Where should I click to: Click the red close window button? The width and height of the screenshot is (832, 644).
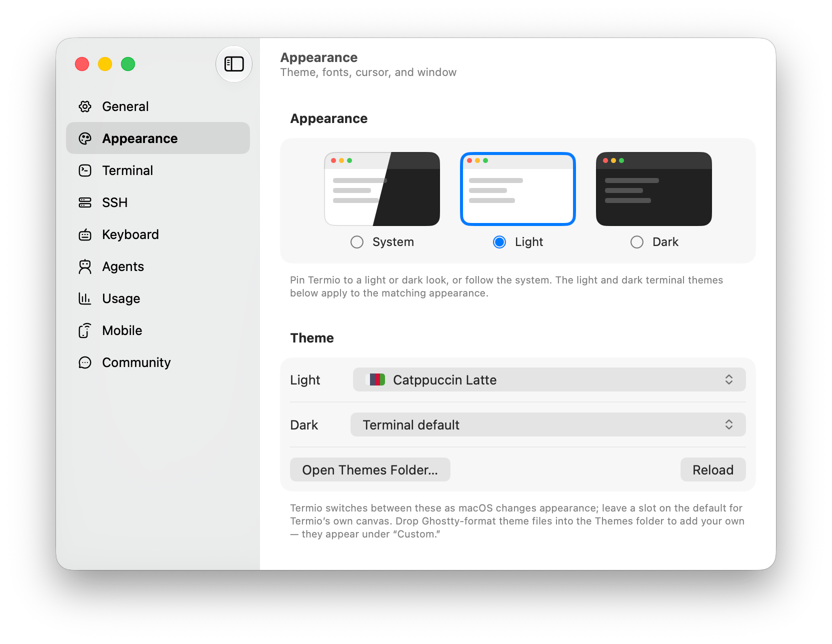click(82, 64)
